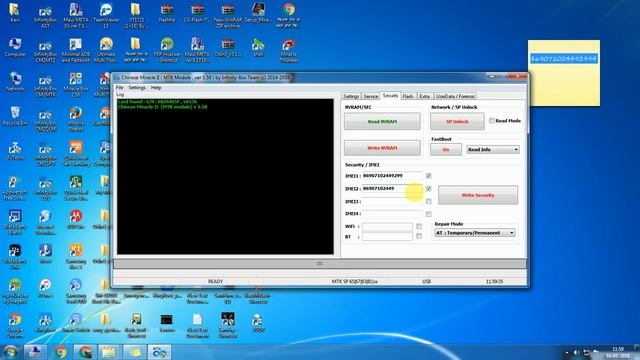Viewport: 640px width, 360px height.
Task: Open the File menu
Action: click(x=120, y=87)
